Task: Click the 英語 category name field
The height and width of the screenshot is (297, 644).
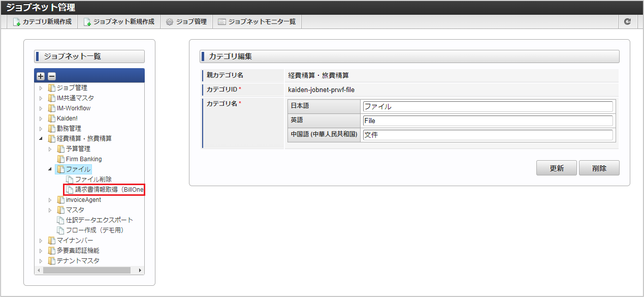Action: (488, 121)
